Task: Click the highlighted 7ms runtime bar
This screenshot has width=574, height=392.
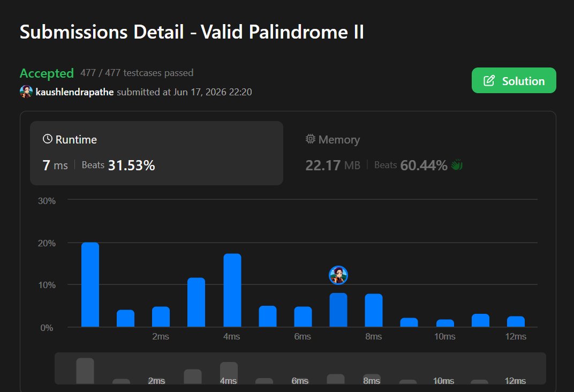Action: pyautogui.click(x=338, y=310)
